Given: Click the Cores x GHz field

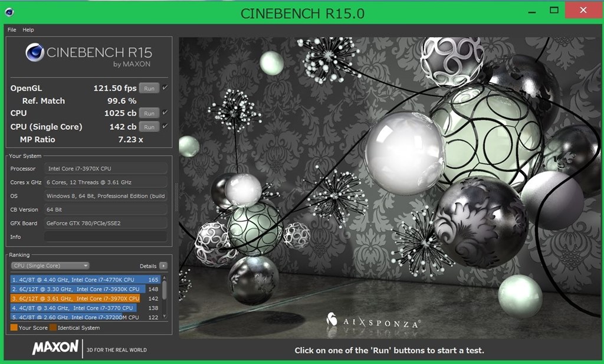Looking at the screenshot, I should click(x=106, y=182).
